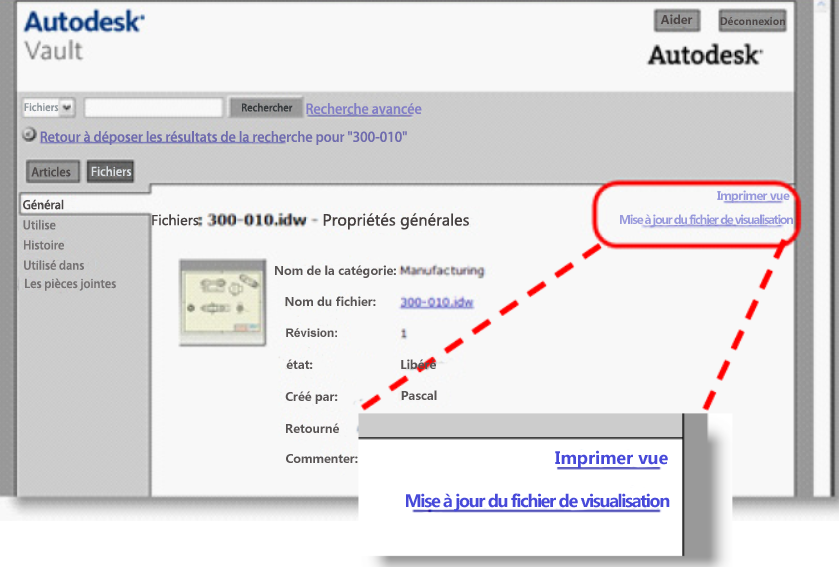Click the Manufacturing category value
839x567 pixels.
pos(442,271)
